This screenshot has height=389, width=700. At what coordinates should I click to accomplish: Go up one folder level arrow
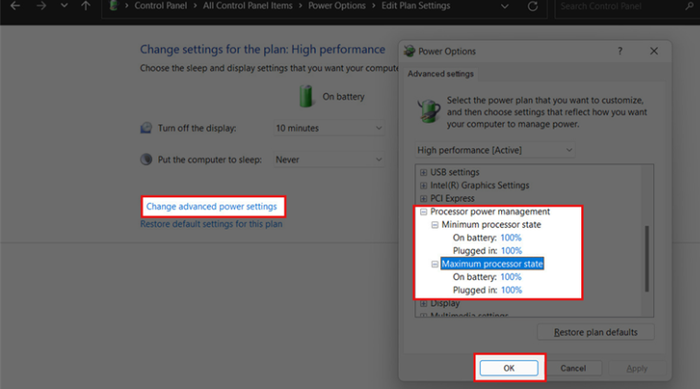[x=86, y=6]
